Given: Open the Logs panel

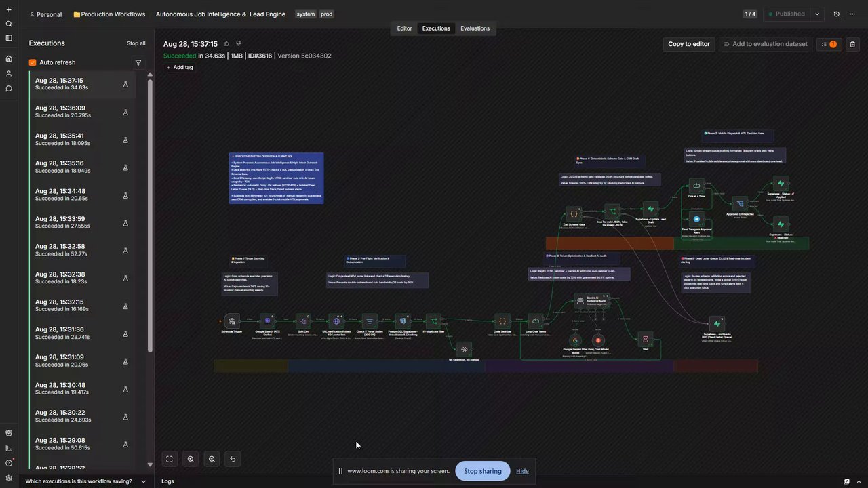Looking at the screenshot, I should pos(167,481).
